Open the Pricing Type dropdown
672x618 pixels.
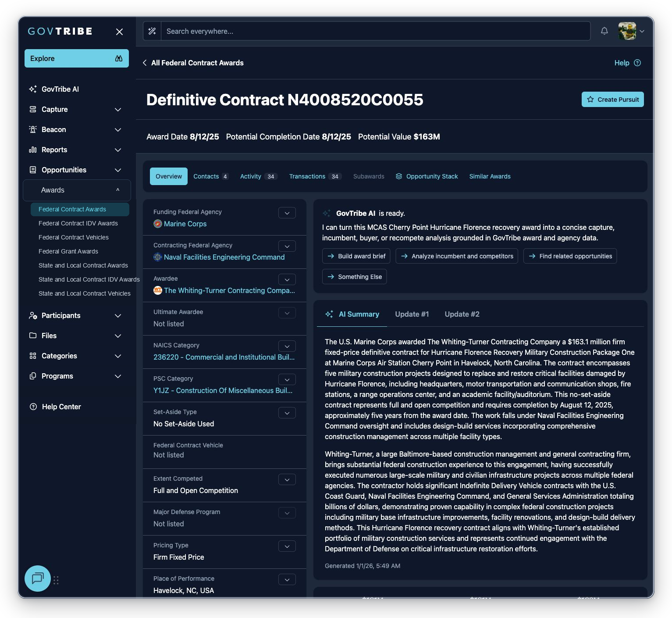point(287,546)
